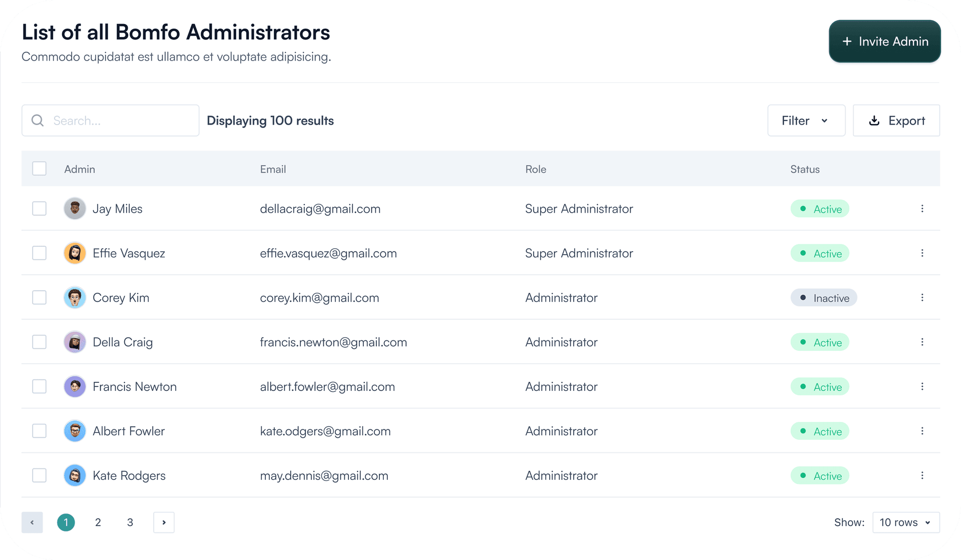Expand the Filter dropdown
The width and height of the screenshot is (961, 560).
(x=806, y=121)
